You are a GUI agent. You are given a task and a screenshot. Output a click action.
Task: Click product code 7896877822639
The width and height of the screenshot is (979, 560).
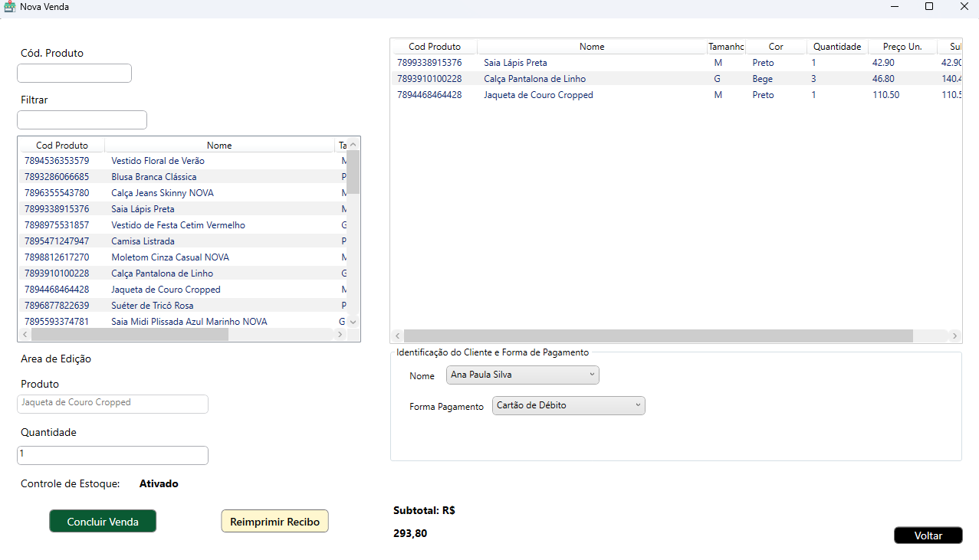tap(57, 306)
